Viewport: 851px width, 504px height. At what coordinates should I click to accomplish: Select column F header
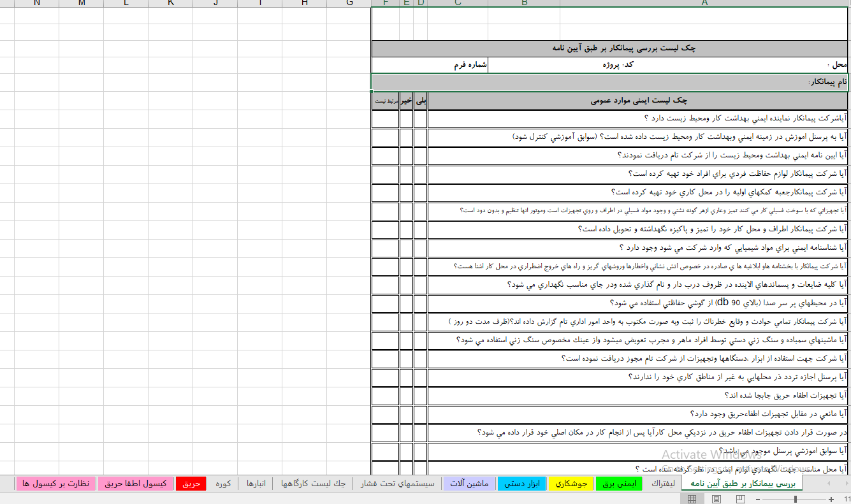tap(386, 3)
